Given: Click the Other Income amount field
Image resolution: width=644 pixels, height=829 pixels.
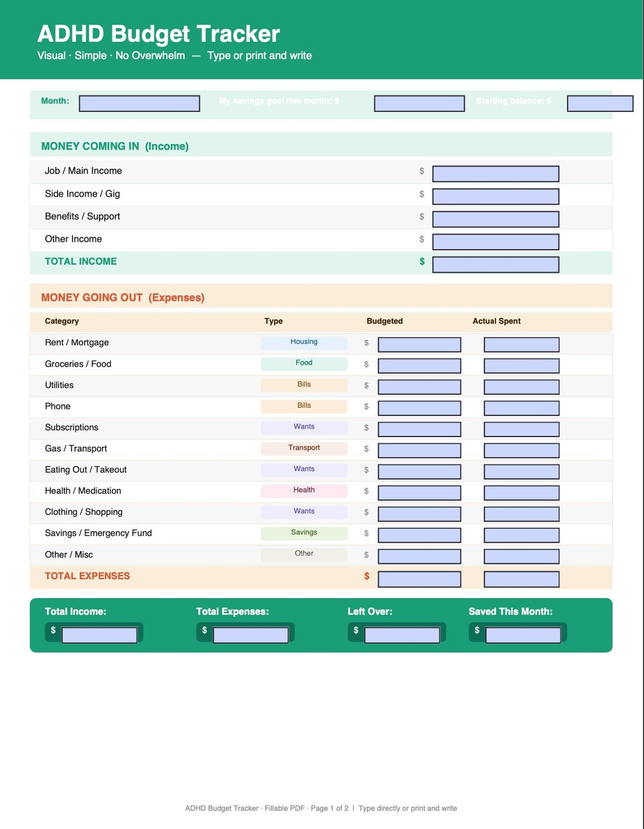Looking at the screenshot, I should tap(495, 242).
